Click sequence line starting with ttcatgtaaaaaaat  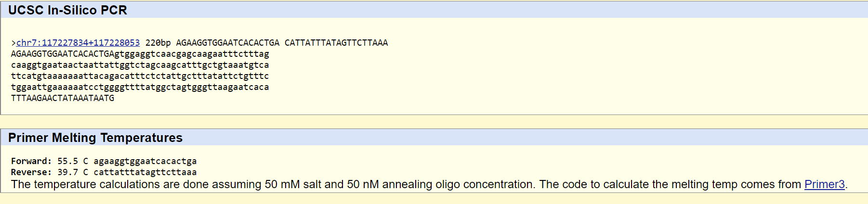point(140,76)
